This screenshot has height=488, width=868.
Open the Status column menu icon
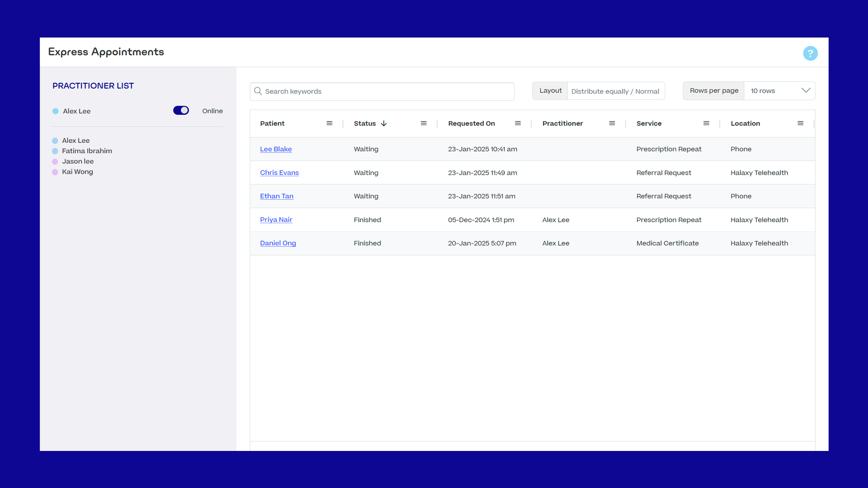[424, 123]
